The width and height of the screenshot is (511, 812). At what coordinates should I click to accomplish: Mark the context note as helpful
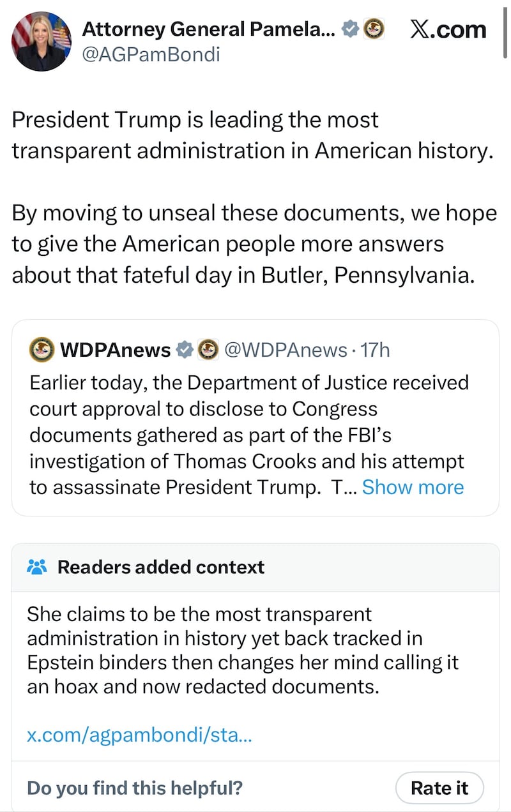(439, 788)
